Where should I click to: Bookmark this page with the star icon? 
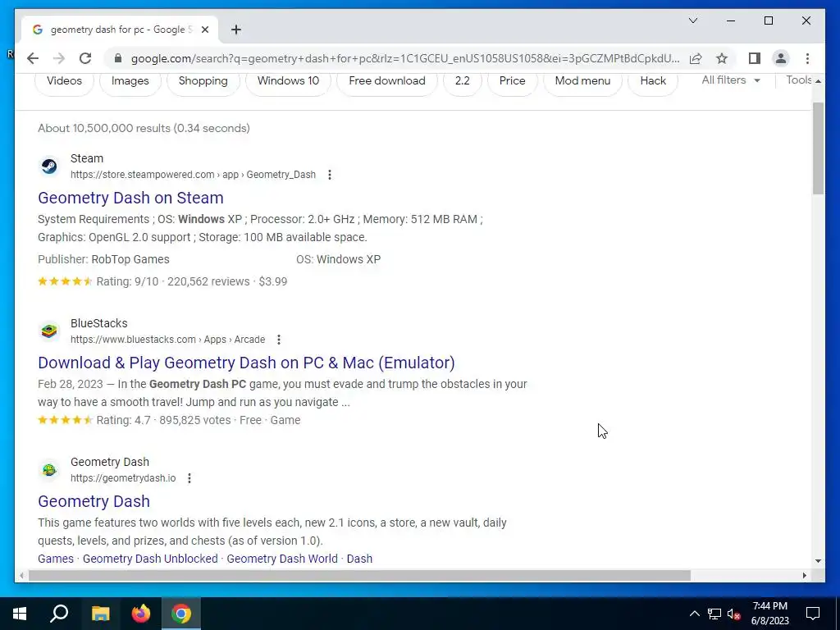click(722, 58)
